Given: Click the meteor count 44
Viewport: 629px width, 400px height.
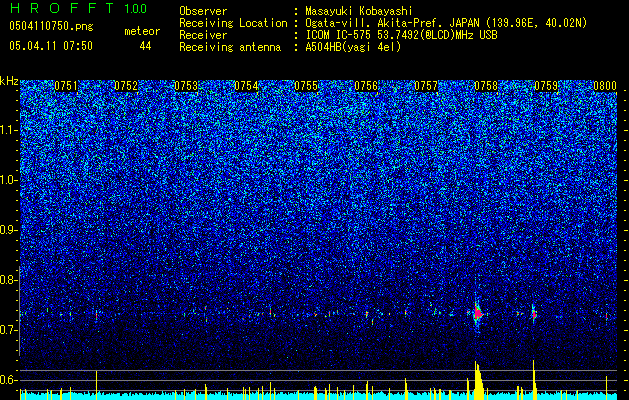Looking at the screenshot, I should pyautogui.click(x=145, y=46).
